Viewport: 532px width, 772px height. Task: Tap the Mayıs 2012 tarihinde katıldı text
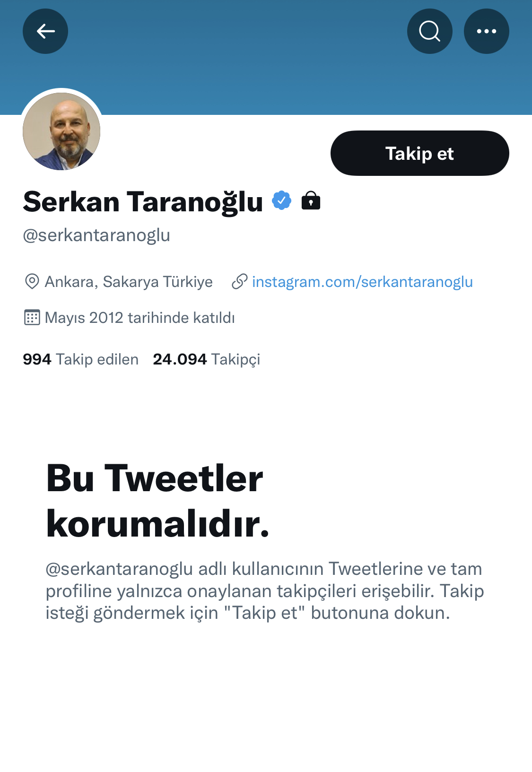[x=140, y=318]
